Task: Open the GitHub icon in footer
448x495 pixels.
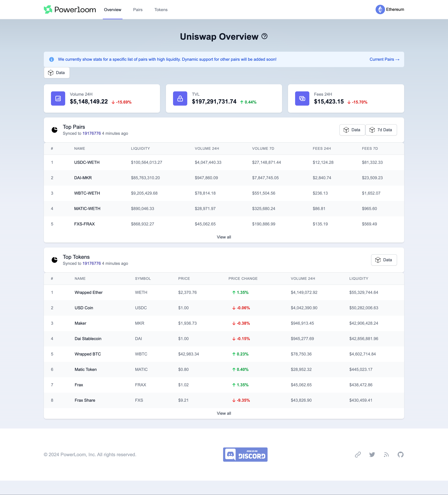Action: 401,454
